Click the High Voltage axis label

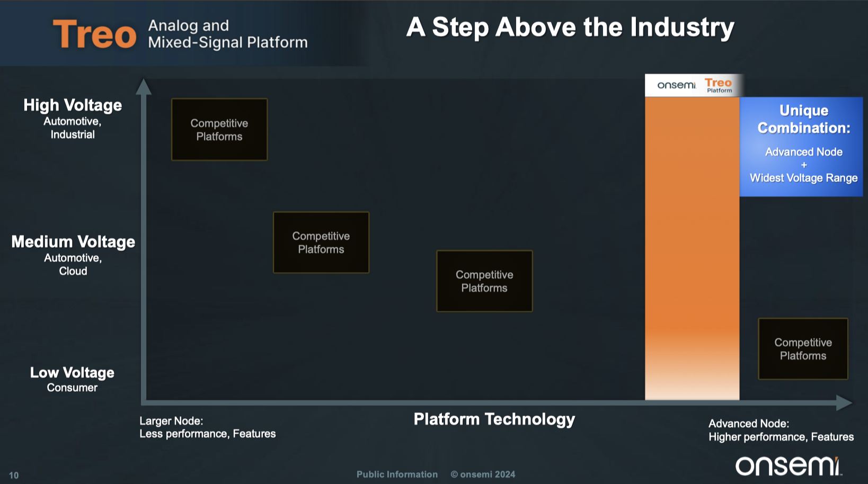pyautogui.click(x=73, y=105)
